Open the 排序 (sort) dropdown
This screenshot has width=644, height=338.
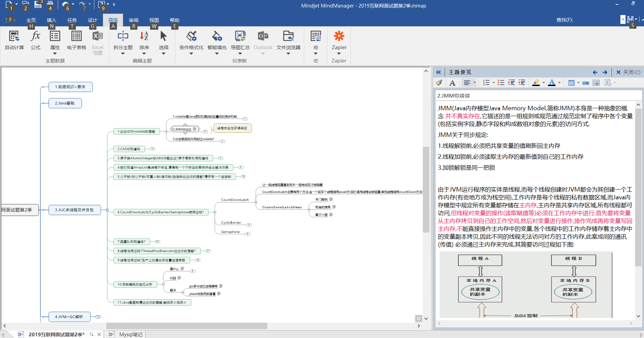click(x=144, y=54)
